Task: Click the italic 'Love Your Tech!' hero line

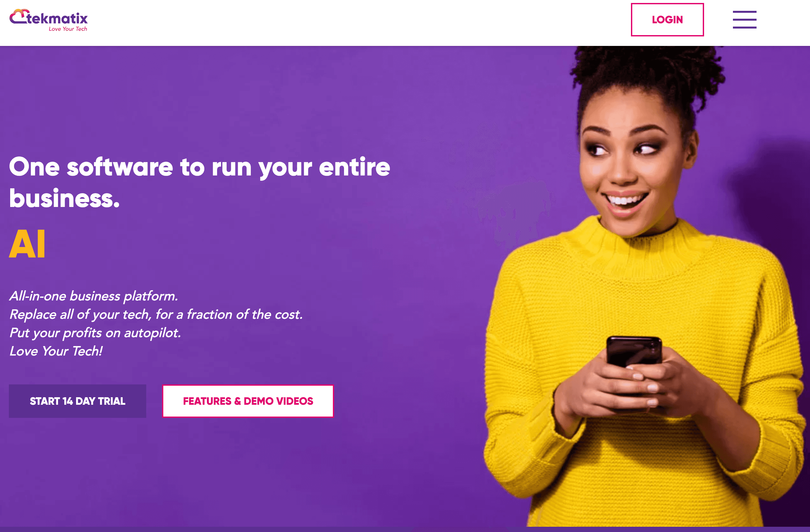Action: pos(56,351)
